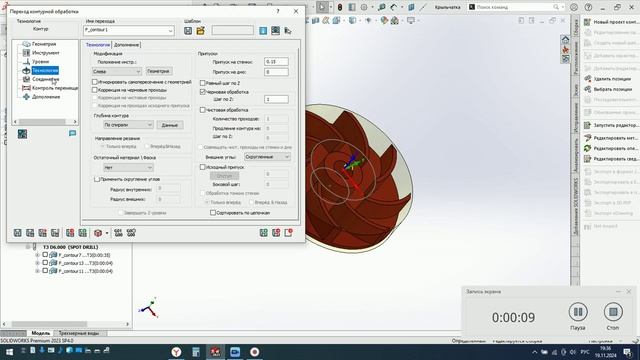Click the first G-code icon in bottom toolbar
Screen dimensions: 640x360
click(118, 233)
